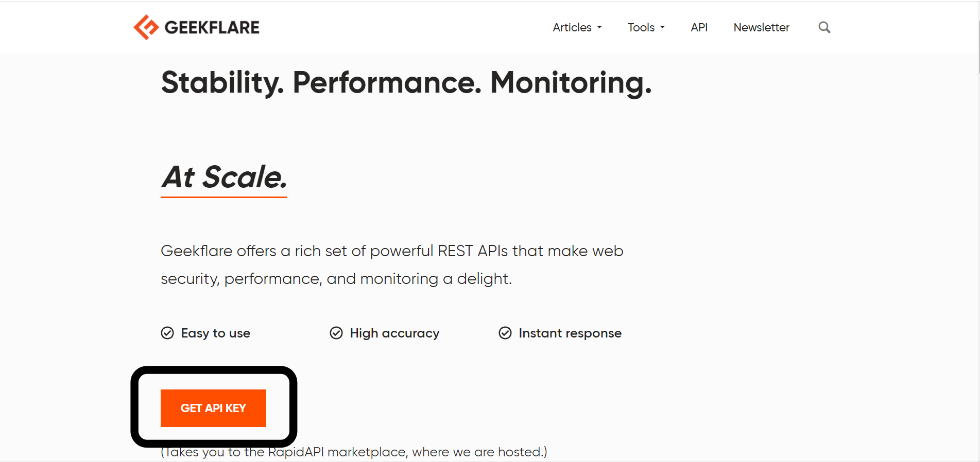Click the checkmark icon beside High accuracy

coord(336,333)
